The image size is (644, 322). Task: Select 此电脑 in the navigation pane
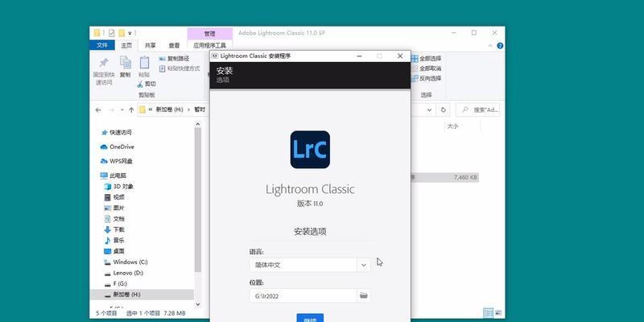coord(118,175)
